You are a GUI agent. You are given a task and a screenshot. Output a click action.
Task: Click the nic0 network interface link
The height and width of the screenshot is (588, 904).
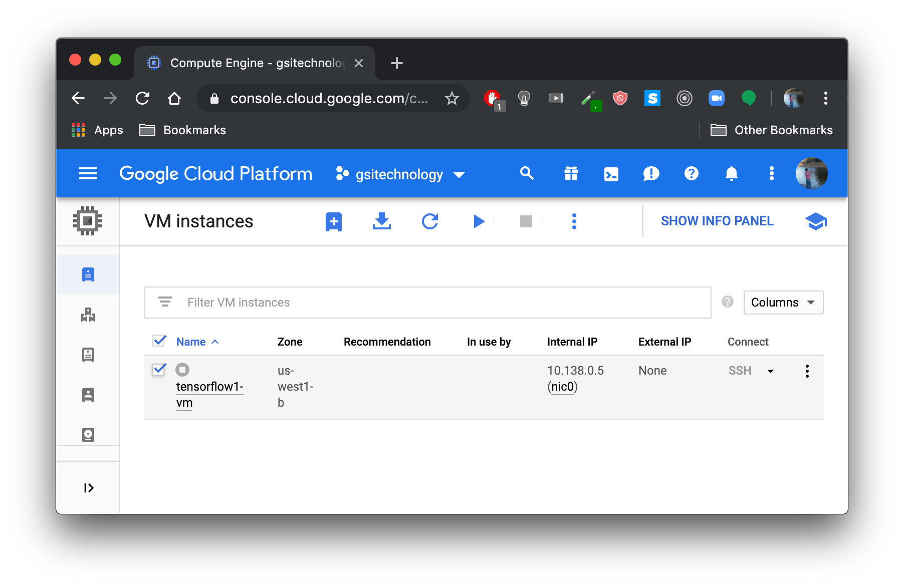(562, 387)
